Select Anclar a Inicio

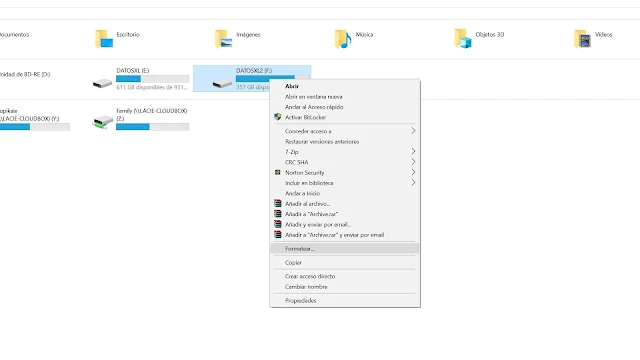(345, 193)
